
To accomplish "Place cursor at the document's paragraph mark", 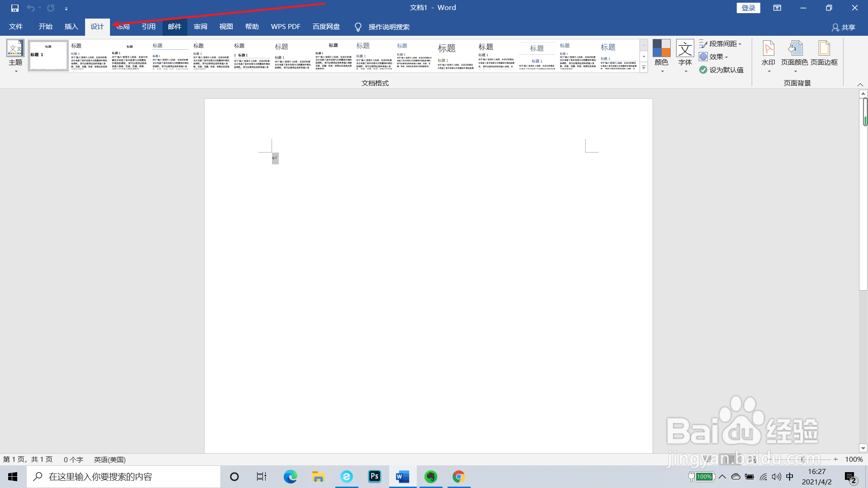I will point(275,158).
